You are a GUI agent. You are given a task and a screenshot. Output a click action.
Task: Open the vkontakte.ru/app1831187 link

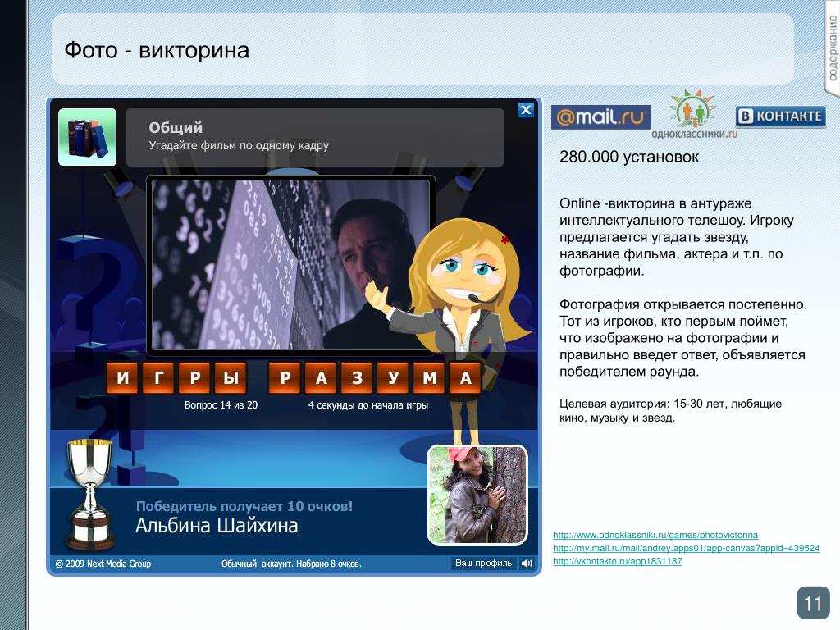pyautogui.click(x=617, y=561)
